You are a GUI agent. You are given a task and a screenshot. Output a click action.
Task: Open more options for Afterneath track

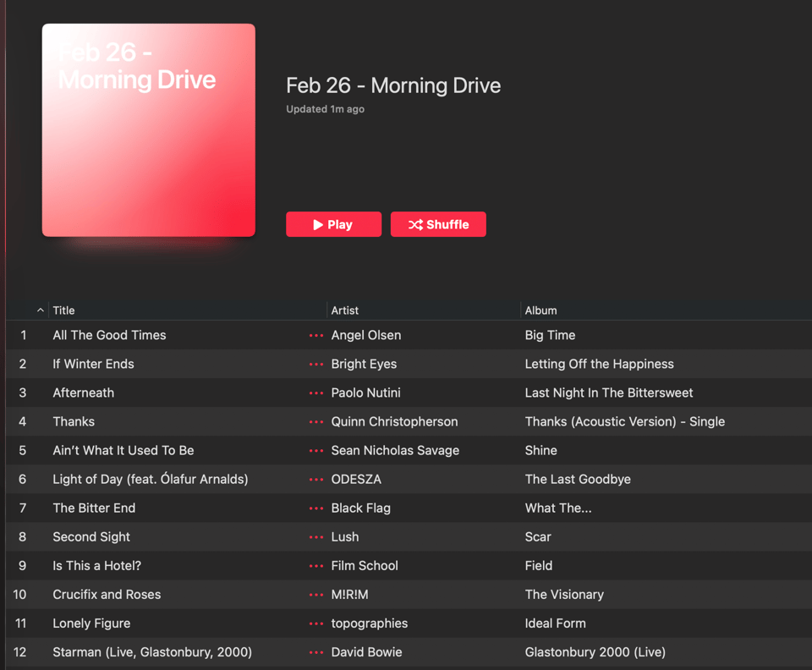pyautogui.click(x=316, y=393)
